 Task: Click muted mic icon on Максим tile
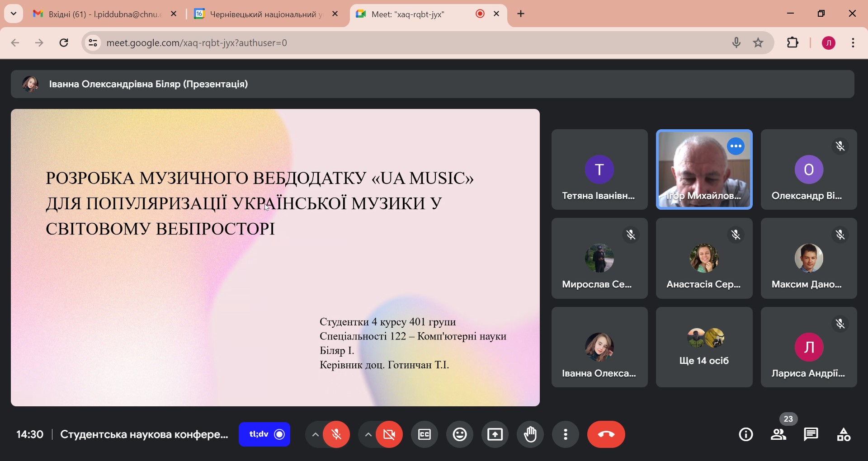840,235
